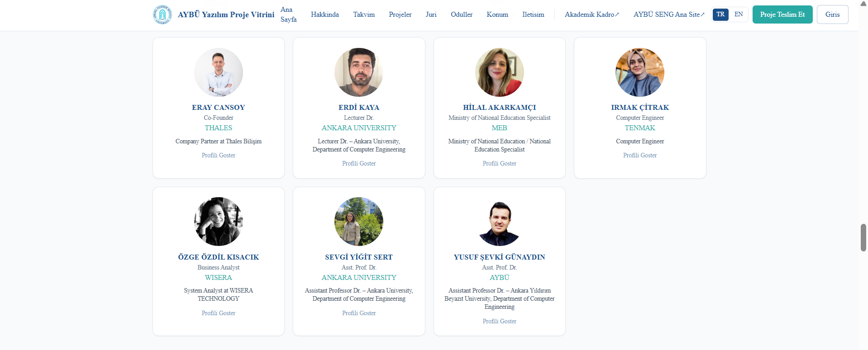
Task: Click the Co-Founder title text
Action: (219, 118)
